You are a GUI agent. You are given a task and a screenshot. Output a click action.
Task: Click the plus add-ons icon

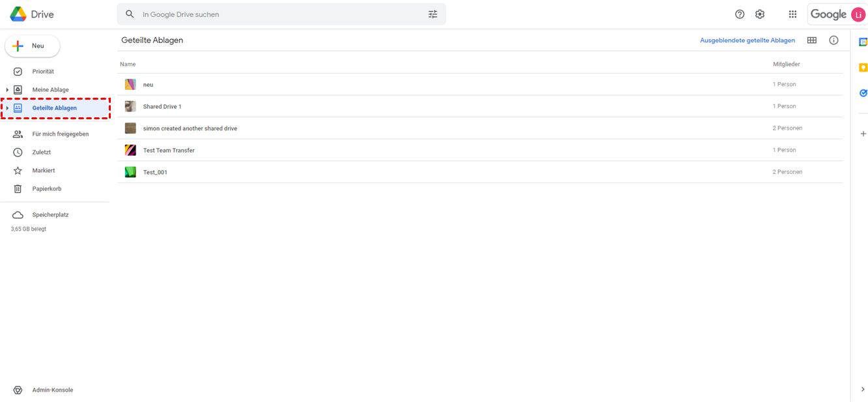(863, 134)
